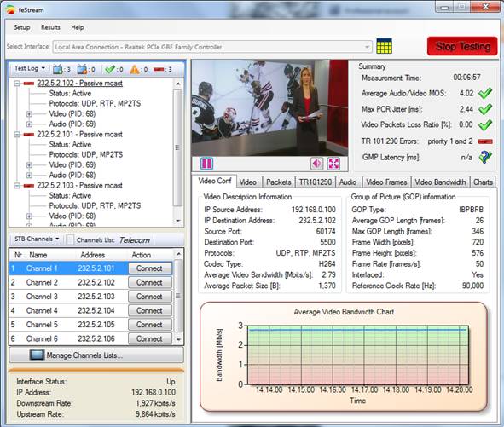Switch to the TR101290 tab
The width and height of the screenshot is (504, 427).
click(315, 182)
